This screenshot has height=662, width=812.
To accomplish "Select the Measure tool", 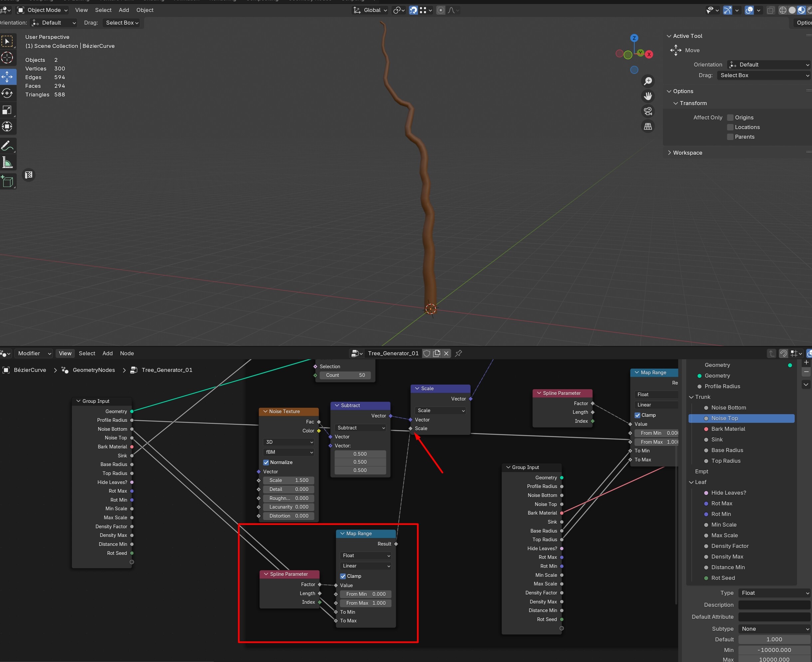I will pos(7,162).
